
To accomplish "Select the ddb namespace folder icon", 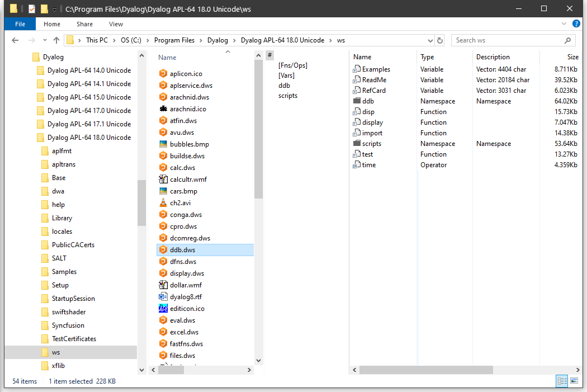I will coord(357,101).
